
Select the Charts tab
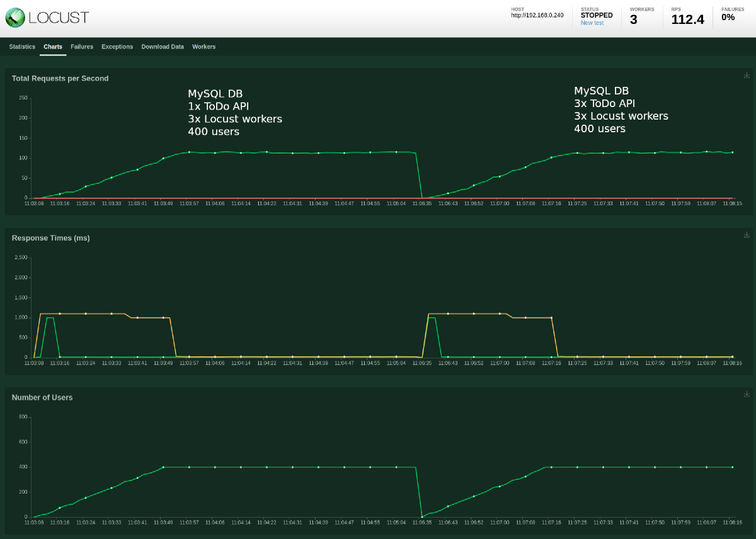coord(53,47)
